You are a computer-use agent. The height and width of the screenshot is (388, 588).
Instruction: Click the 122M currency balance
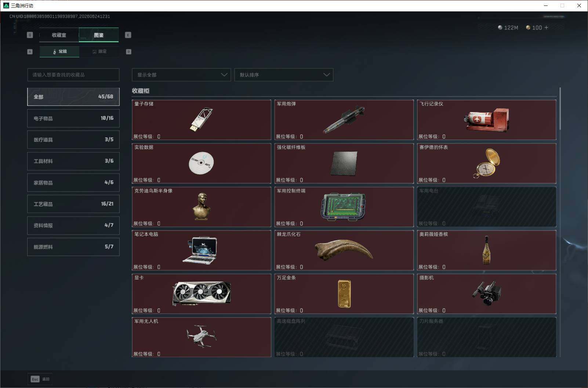click(508, 28)
